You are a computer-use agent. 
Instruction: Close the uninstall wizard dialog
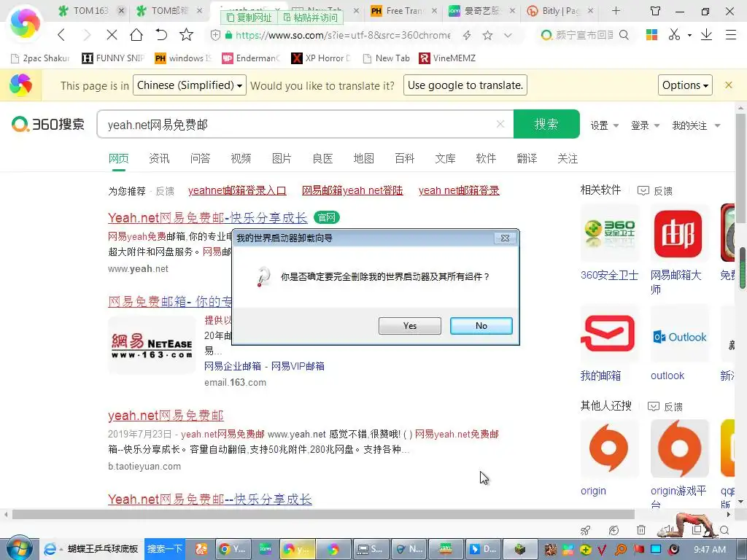505,238
